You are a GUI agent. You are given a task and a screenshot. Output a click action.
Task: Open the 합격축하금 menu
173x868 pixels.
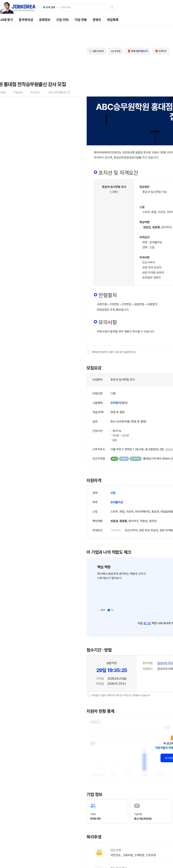tap(26, 20)
